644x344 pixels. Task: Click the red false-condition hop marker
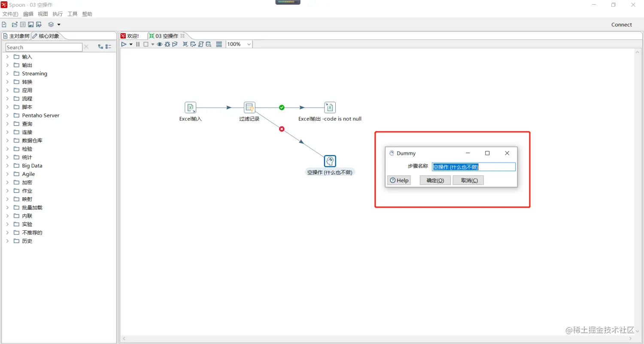click(x=282, y=129)
